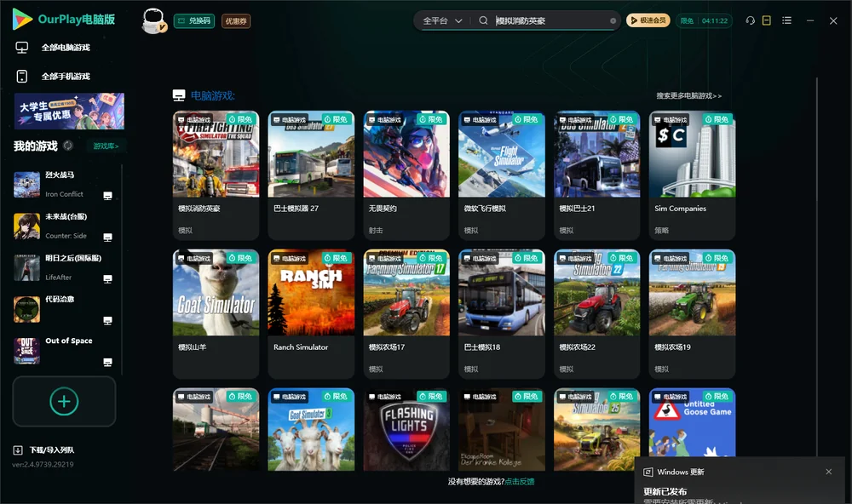Click the 兑换码 redeem code button
Image resolution: width=852 pixels, height=504 pixels.
coord(194,20)
